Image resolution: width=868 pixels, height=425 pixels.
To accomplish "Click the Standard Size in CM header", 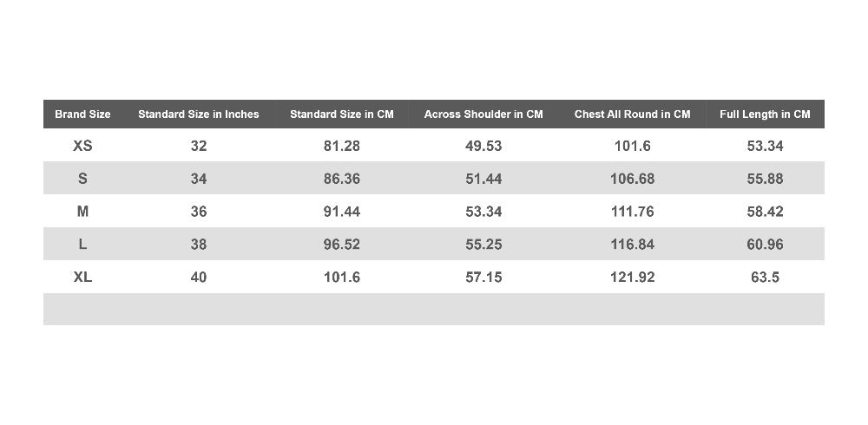I will [341, 114].
